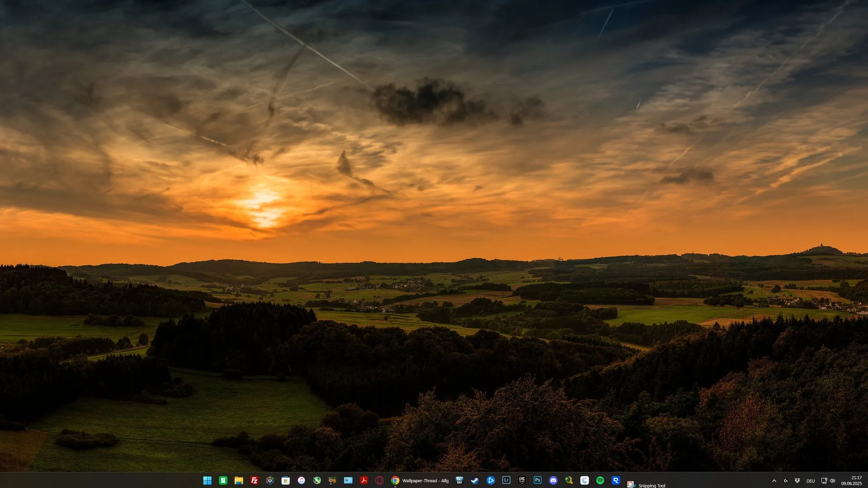Open FileZilla from the taskbar
This screenshot has height=488, width=868.
click(x=255, y=480)
